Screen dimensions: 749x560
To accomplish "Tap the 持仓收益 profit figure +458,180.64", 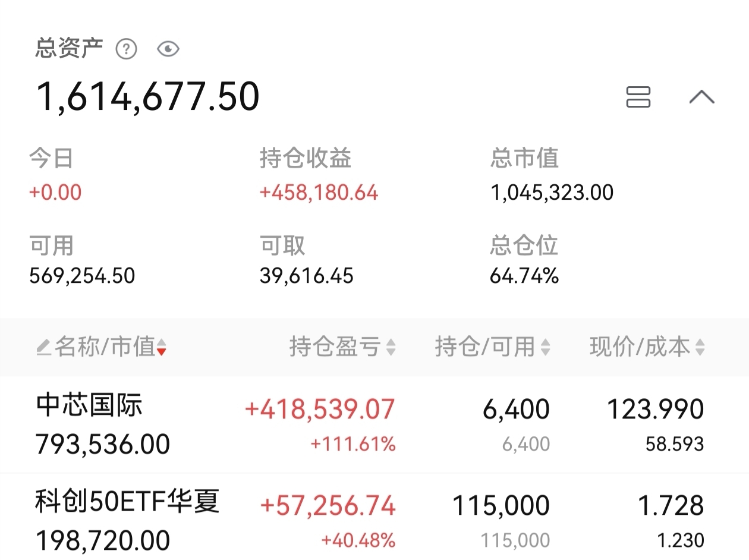I will 319,193.
